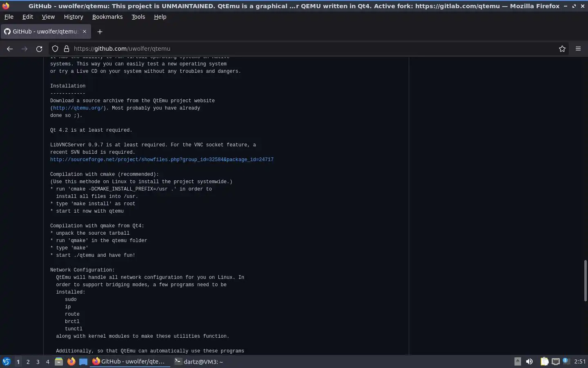The width and height of the screenshot is (588, 368).
Task: Open the History menu
Action: 73,17
